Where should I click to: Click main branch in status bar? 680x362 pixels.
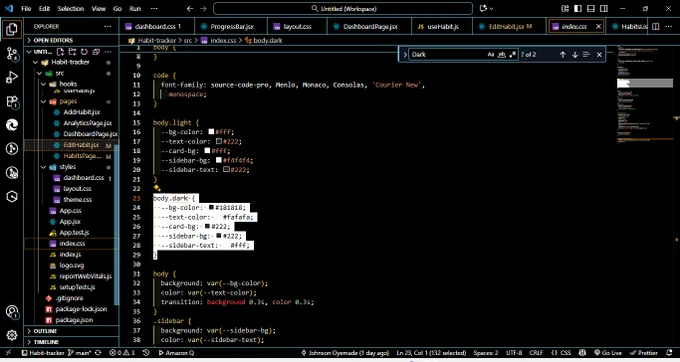coord(79,353)
